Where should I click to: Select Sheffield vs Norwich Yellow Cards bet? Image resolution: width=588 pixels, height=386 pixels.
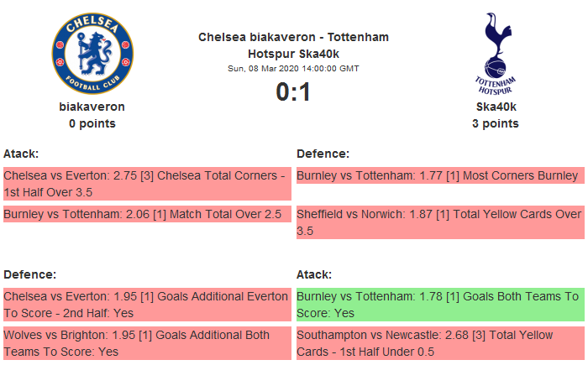(440, 222)
